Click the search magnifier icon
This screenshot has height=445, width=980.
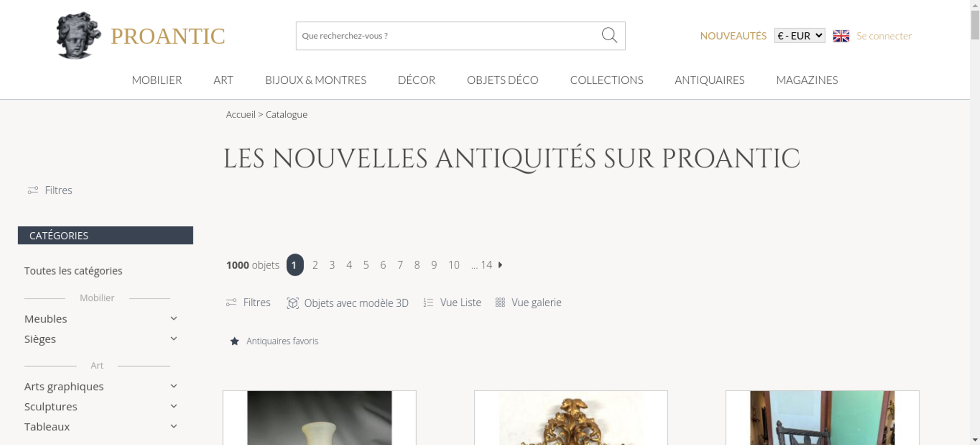point(609,35)
